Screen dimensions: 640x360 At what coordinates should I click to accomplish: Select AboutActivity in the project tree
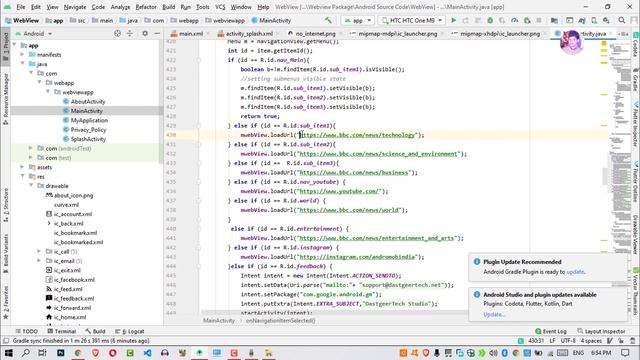[88, 102]
